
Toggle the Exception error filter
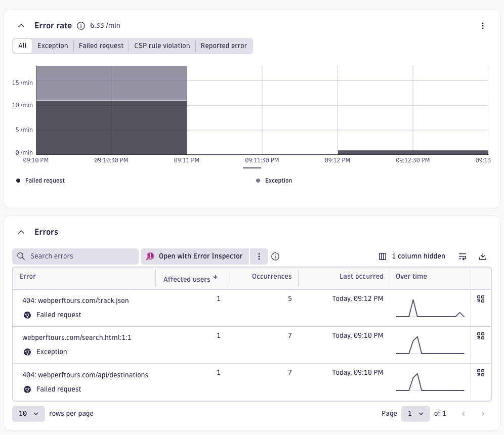click(53, 46)
